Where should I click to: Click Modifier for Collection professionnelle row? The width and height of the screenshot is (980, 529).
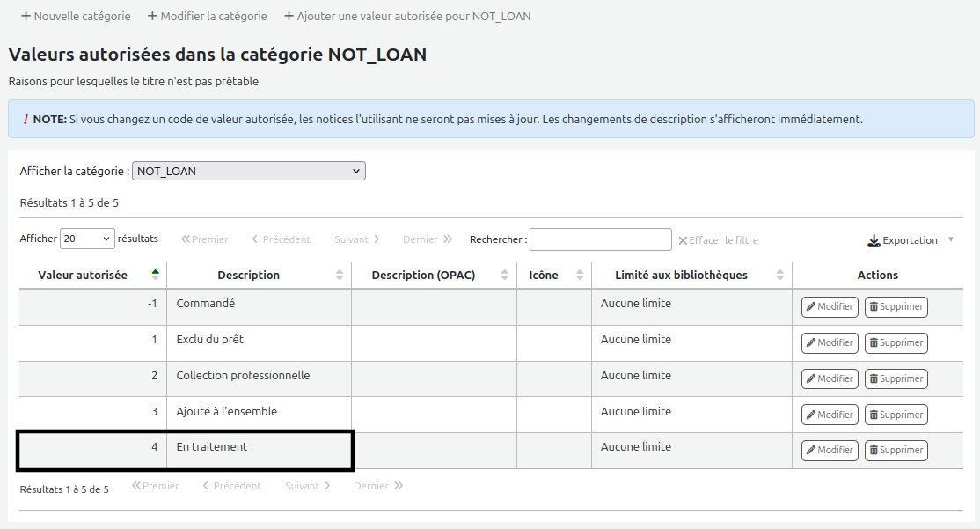[830, 378]
